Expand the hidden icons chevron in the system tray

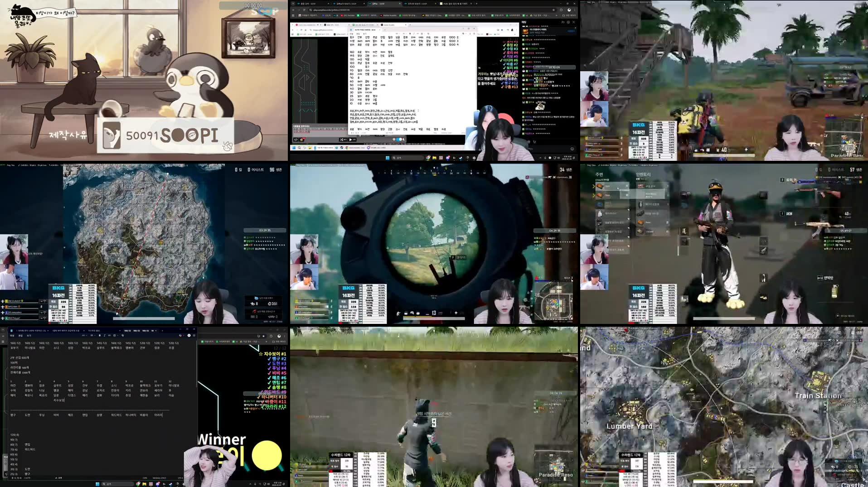pyautogui.click(x=540, y=158)
